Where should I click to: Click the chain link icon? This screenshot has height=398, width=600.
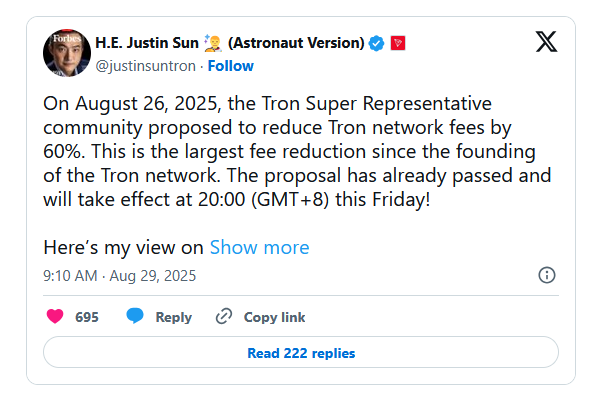click(x=224, y=316)
